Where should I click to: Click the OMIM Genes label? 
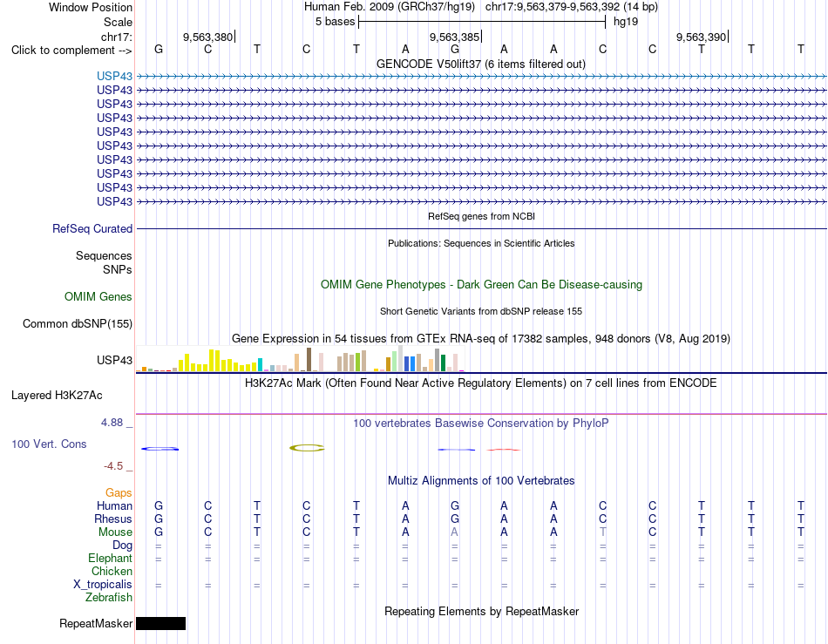coord(98,296)
